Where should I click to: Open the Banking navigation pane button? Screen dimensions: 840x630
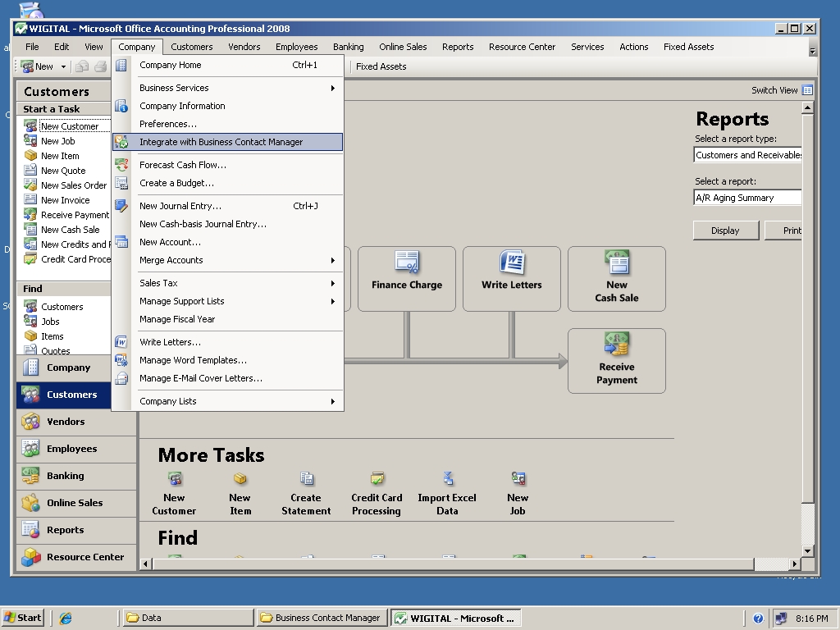click(76, 476)
